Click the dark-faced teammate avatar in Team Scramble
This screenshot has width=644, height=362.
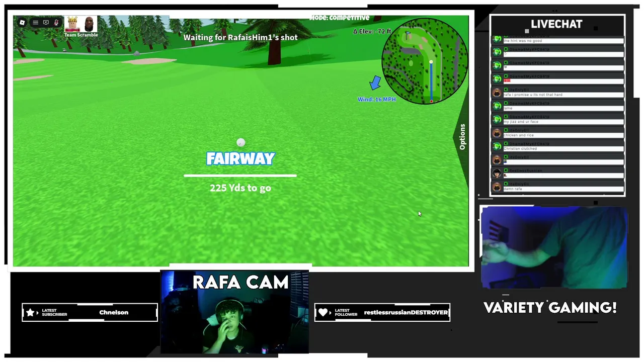coord(89,24)
